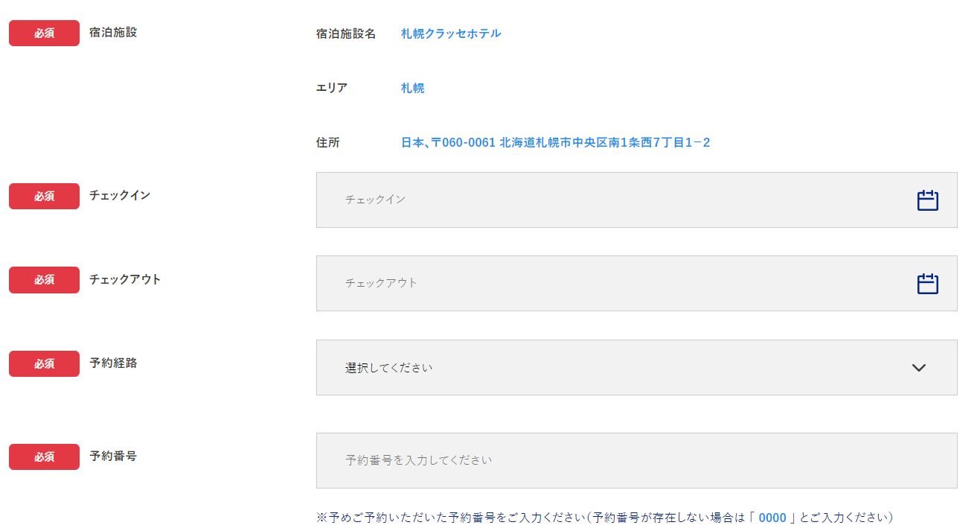Screen dimensions: 980x528
Task: Click the 必須 badge beside チェックイン label
Action: (44, 196)
